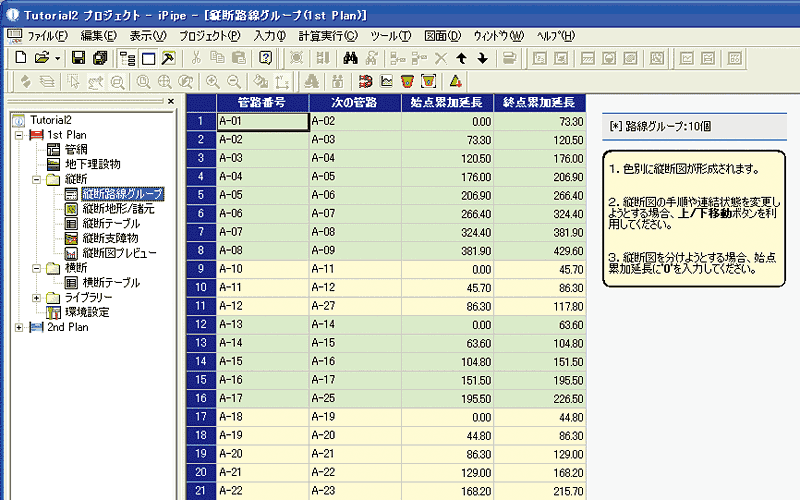Select row header number 9

[201, 269]
